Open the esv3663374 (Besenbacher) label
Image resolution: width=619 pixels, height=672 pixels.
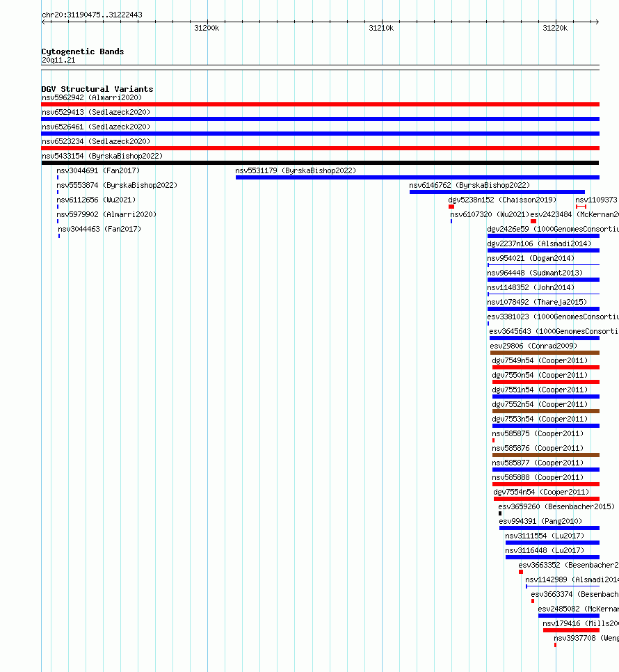click(575, 593)
